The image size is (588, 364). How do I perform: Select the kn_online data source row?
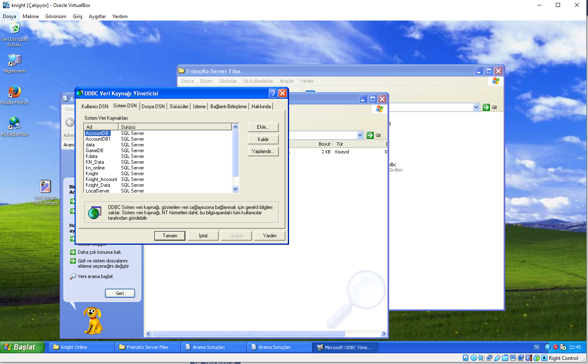point(95,168)
